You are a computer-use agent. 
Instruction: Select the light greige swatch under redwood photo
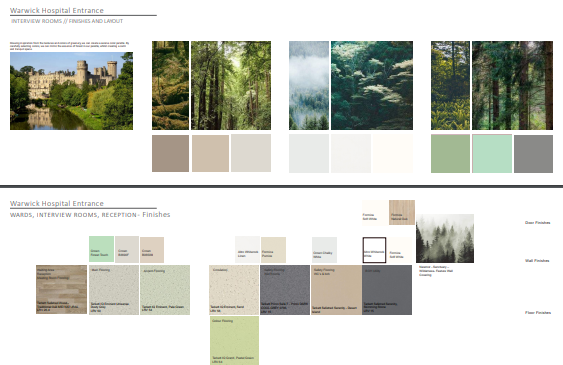(251, 153)
